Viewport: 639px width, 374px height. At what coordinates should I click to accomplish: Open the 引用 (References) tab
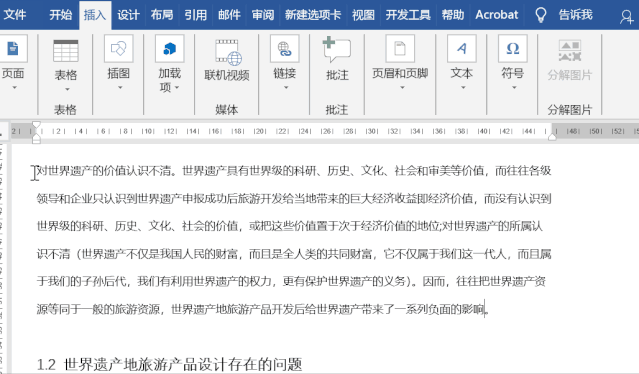tap(195, 15)
